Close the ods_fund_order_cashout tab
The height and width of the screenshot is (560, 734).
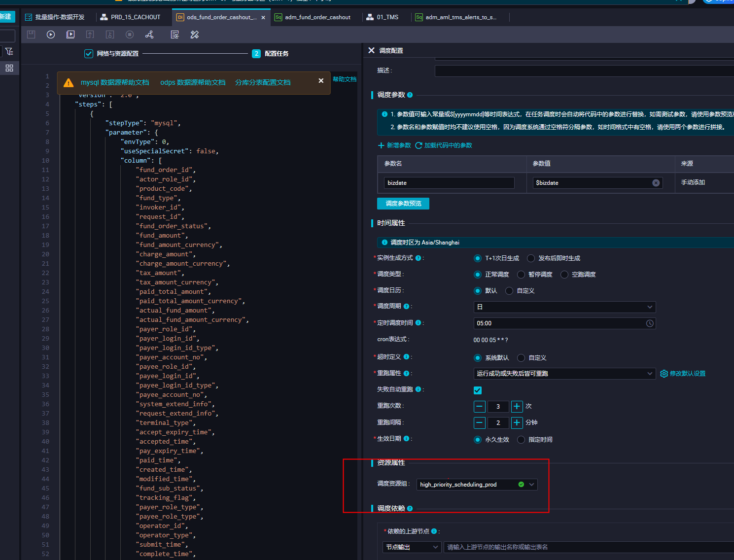[263, 18]
